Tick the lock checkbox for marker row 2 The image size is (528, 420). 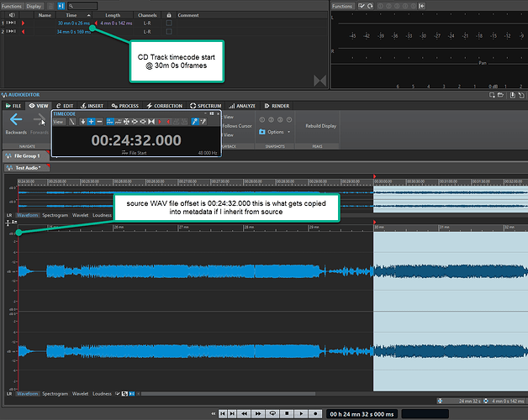coord(169,31)
